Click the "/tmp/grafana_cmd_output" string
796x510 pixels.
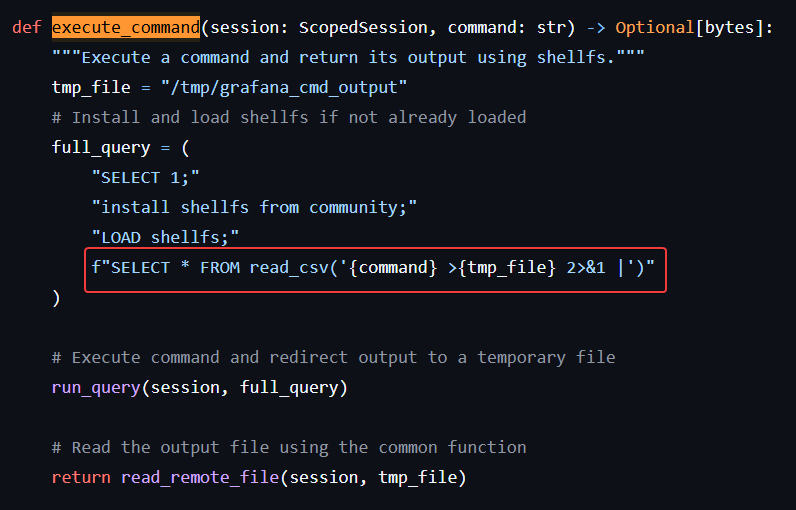[284, 87]
